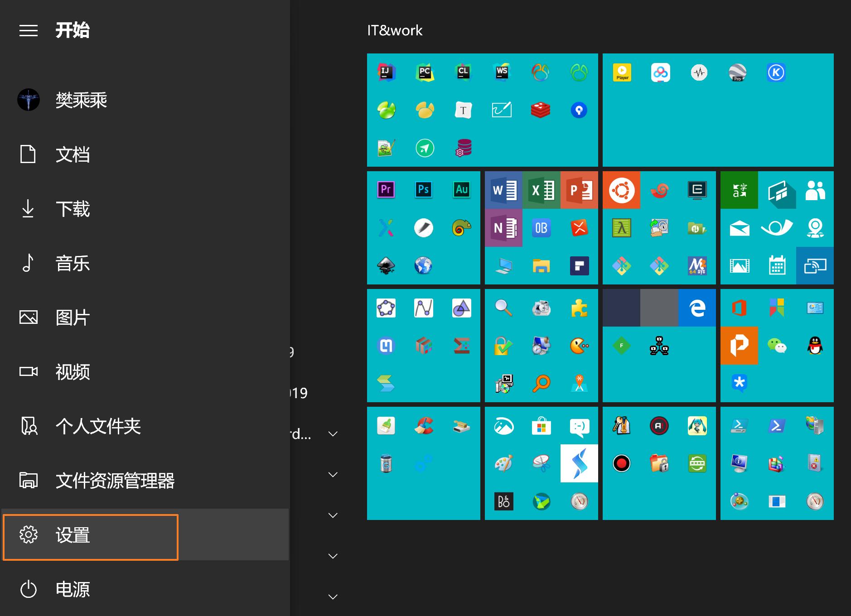Collapse the Start hamburger menu

[29, 30]
